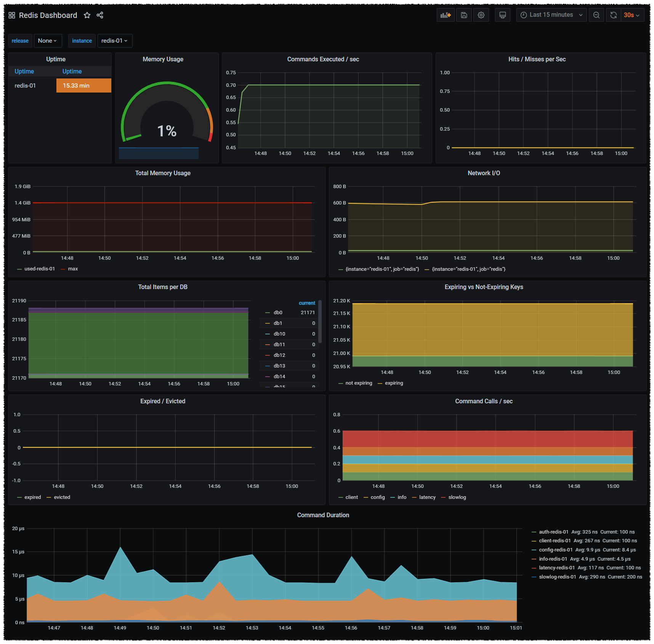The height and width of the screenshot is (644, 654).
Task: Click the instance variable label
Action: (x=82, y=41)
